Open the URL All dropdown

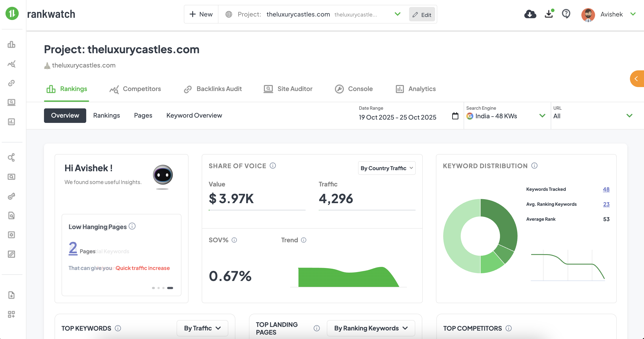pyautogui.click(x=630, y=116)
